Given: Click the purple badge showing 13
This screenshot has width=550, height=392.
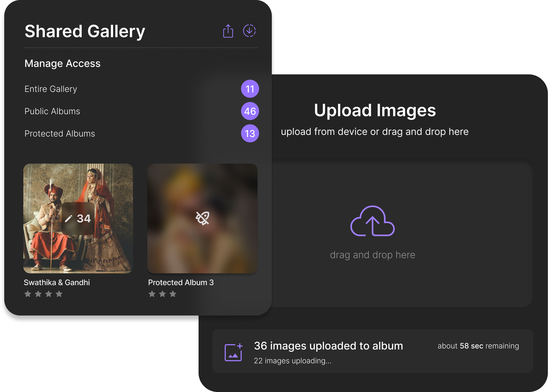Looking at the screenshot, I should (250, 133).
